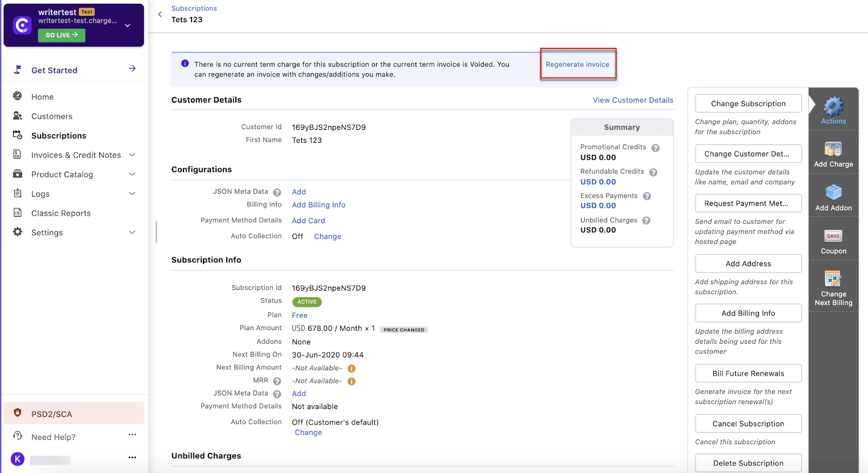Open the writertest site switcher dropdown
The image size is (868, 473).
[127, 25]
